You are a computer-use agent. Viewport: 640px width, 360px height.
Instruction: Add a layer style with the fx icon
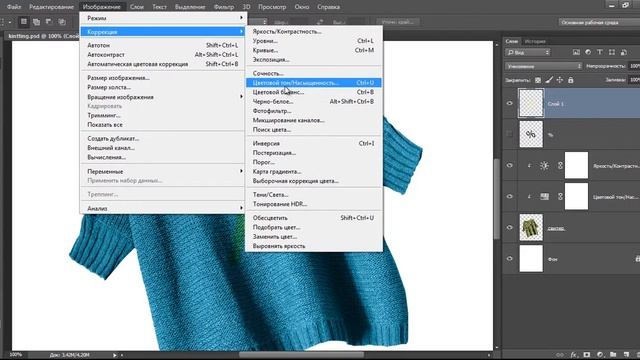pyautogui.click(x=574, y=355)
